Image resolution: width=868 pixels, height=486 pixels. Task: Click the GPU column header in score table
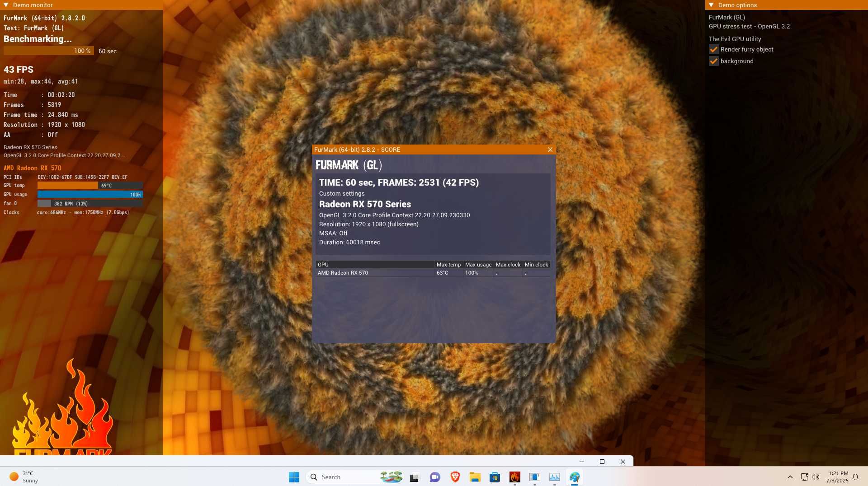point(375,265)
